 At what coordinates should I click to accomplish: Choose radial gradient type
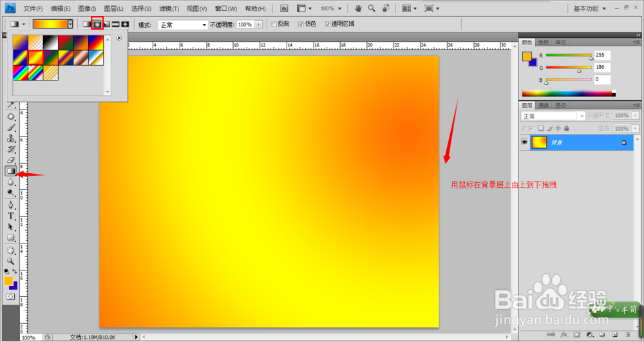97,24
